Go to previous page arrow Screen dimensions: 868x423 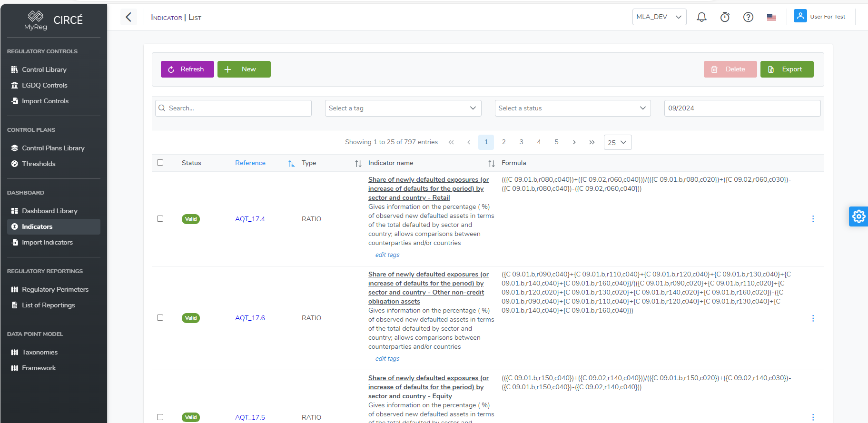pos(469,142)
